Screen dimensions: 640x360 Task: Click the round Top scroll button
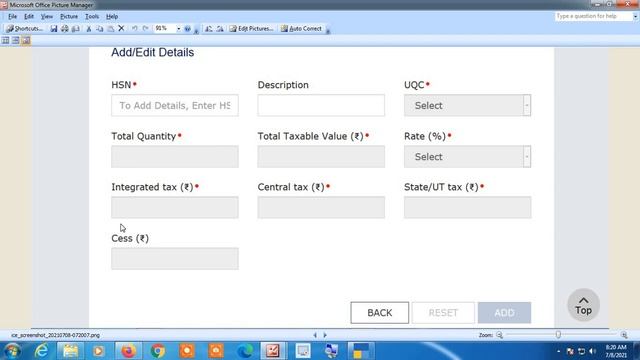click(583, 305)
